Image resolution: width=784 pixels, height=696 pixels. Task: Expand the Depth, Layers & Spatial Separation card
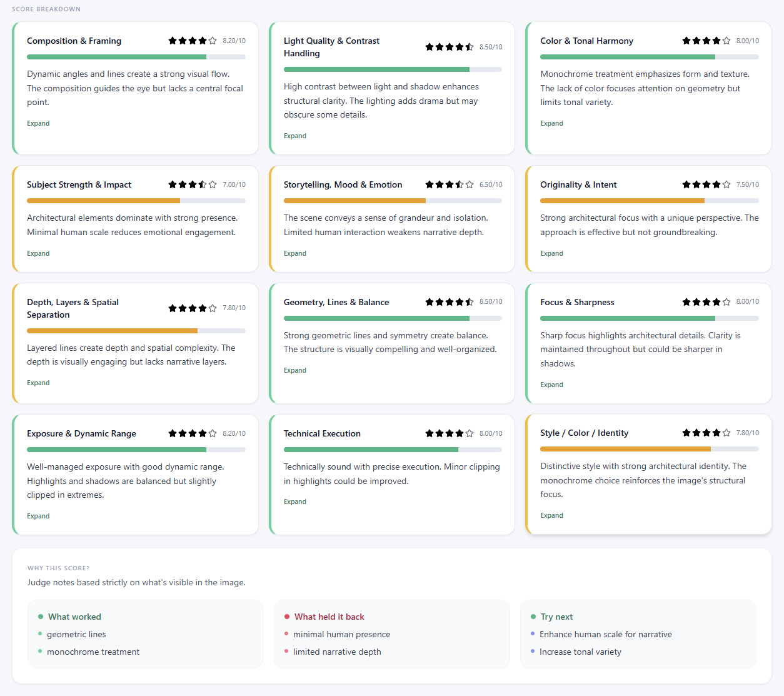38,383
